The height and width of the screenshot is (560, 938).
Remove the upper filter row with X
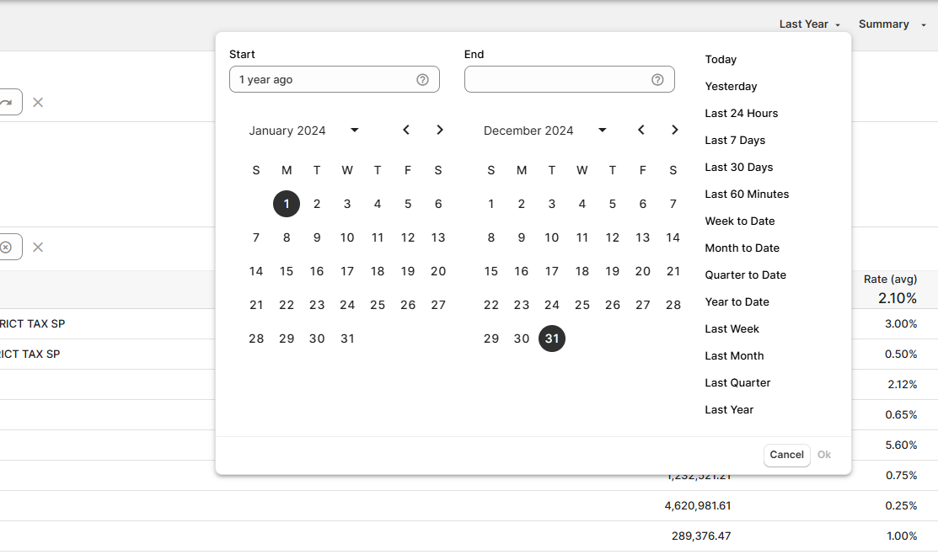point(38,103)
